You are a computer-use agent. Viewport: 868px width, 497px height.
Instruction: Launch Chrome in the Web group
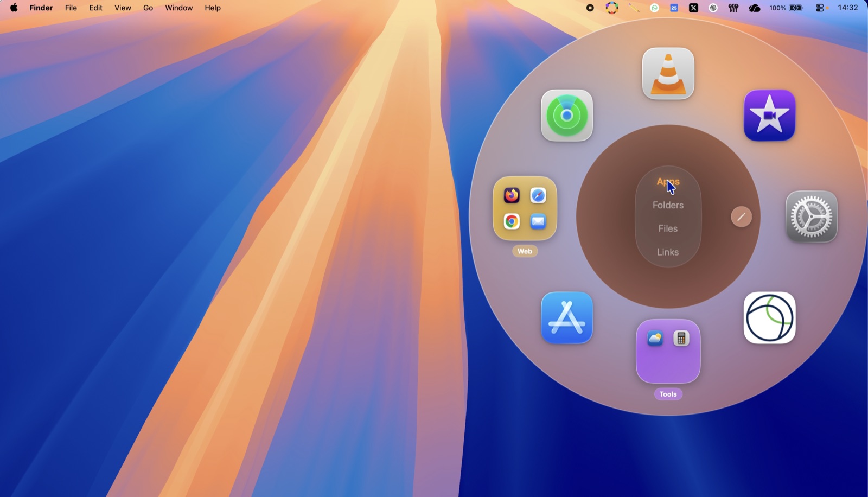[512, 221]
